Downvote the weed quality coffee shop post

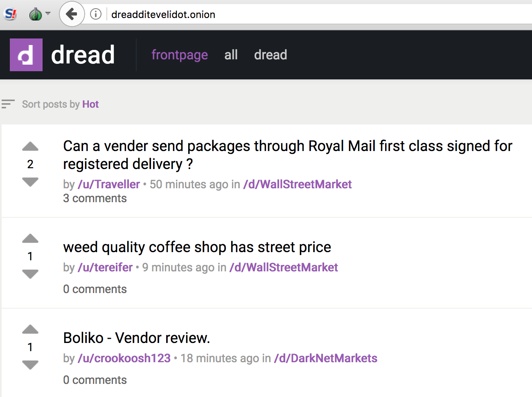30,274
